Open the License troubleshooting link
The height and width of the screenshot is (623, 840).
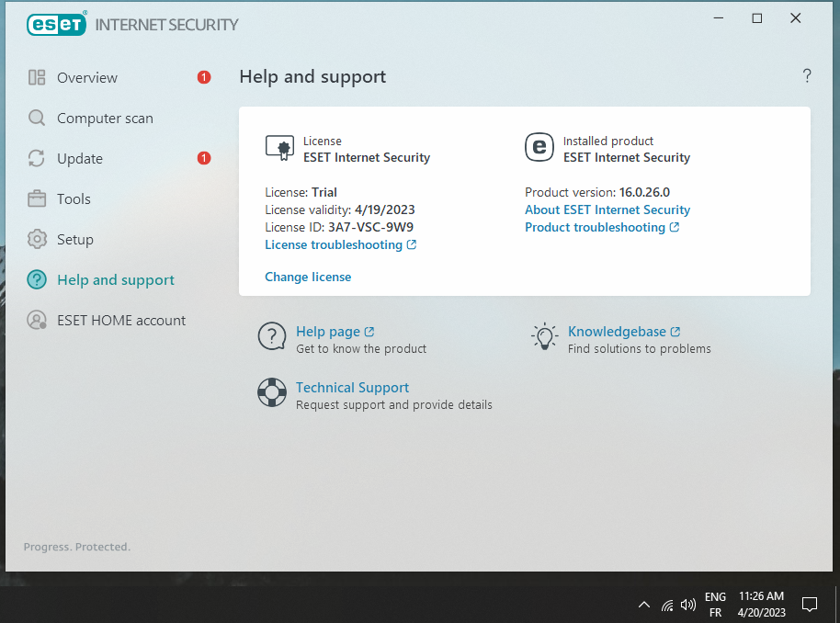coord(334,244)
